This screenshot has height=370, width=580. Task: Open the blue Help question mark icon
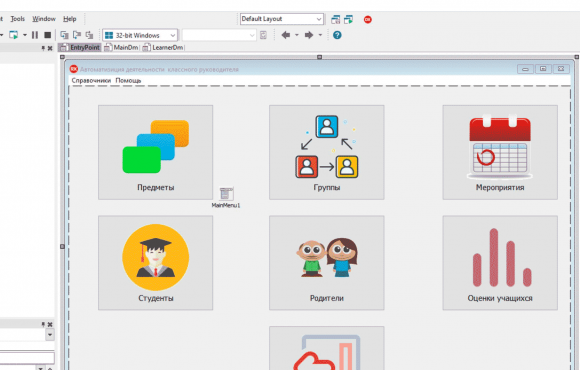tap(337, 35)
